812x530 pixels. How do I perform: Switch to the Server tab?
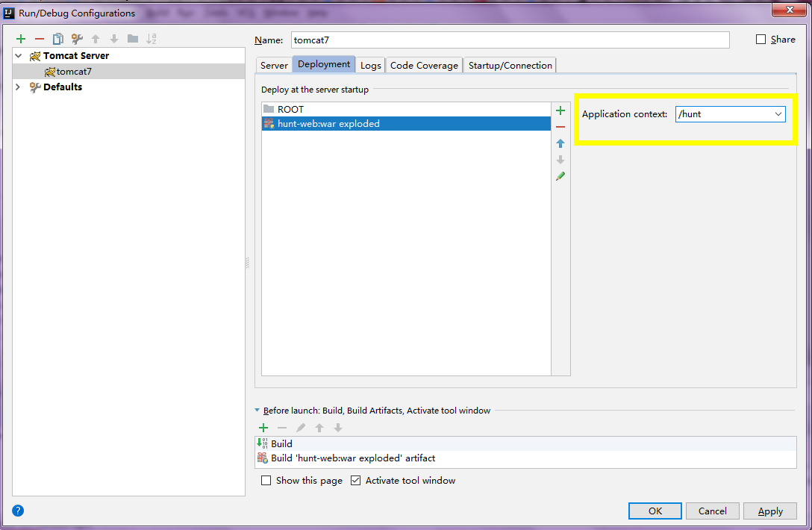point(274,65)
